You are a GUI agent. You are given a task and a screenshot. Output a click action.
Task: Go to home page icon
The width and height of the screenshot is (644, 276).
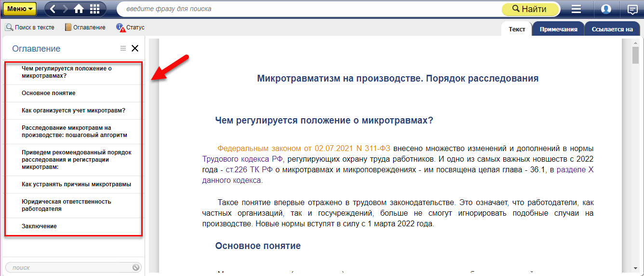coord(79,9)
